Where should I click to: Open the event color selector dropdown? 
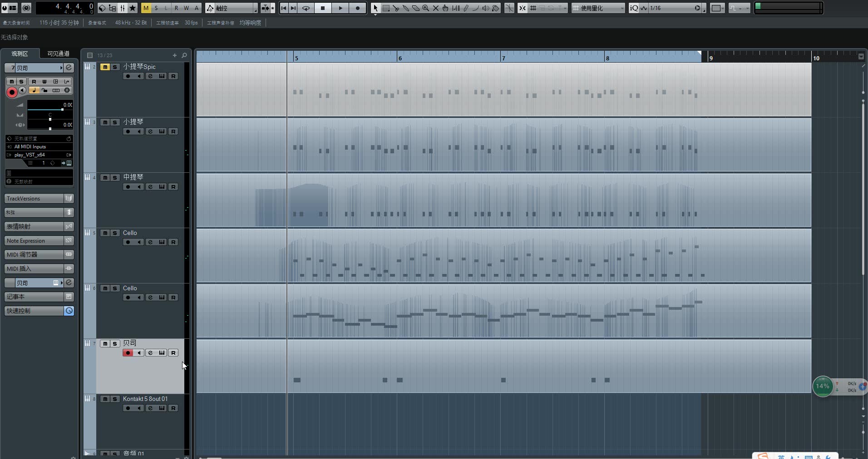coord(717,8)
